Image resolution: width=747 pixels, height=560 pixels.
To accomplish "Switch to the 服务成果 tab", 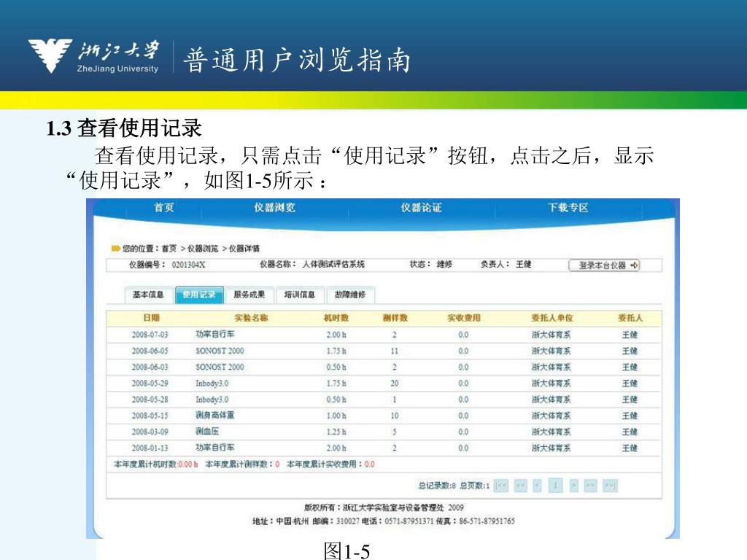I will point(249,295).
